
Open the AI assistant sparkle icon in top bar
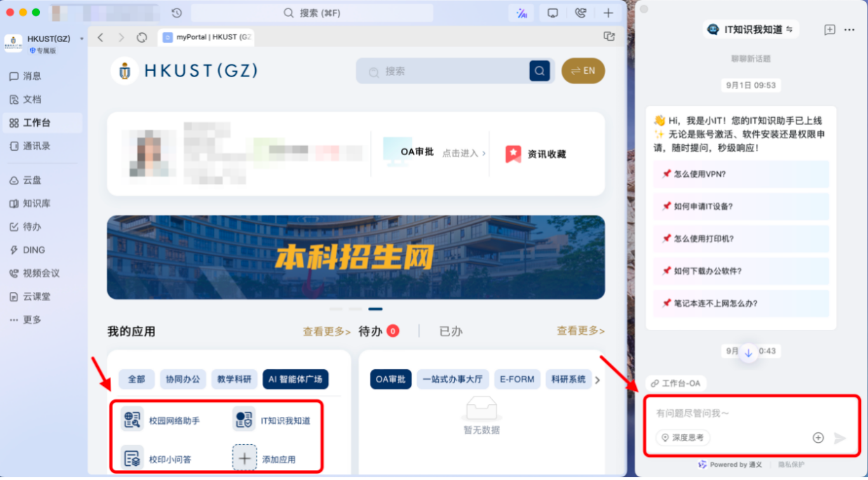[522, 13]
